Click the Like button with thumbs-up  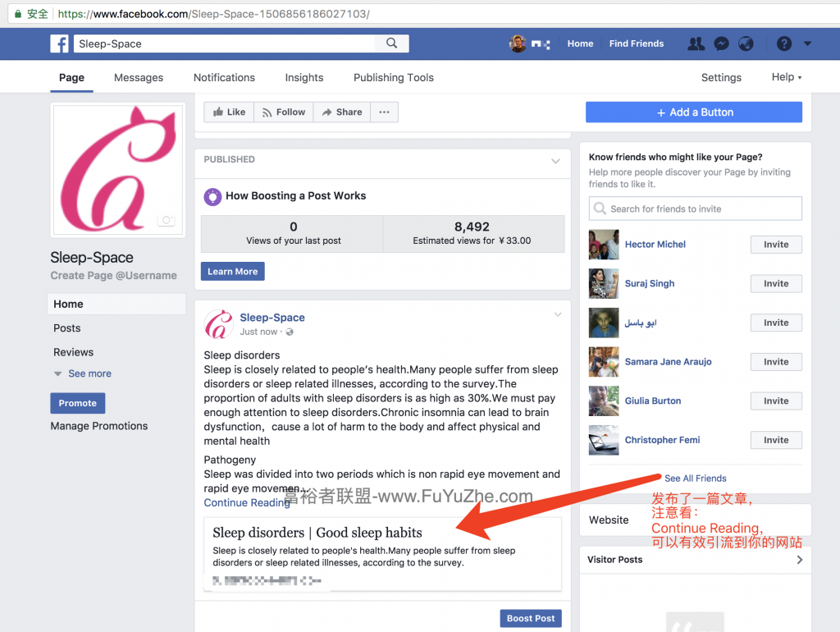230,112
